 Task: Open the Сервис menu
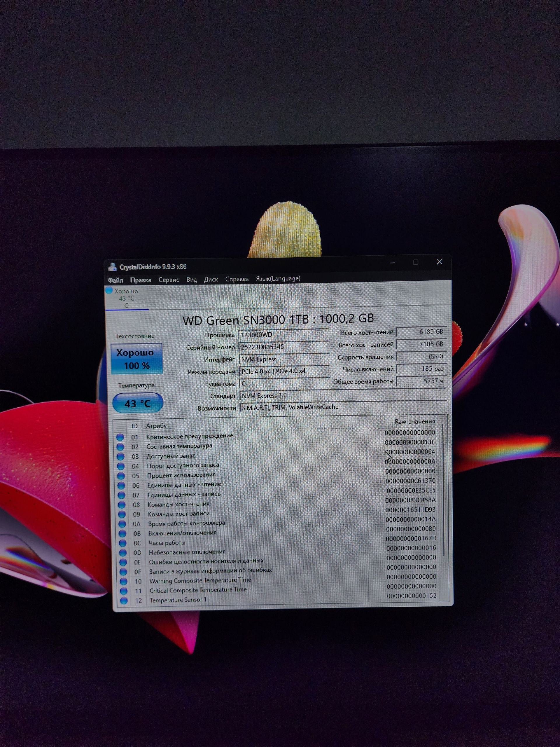coord(169,280)
